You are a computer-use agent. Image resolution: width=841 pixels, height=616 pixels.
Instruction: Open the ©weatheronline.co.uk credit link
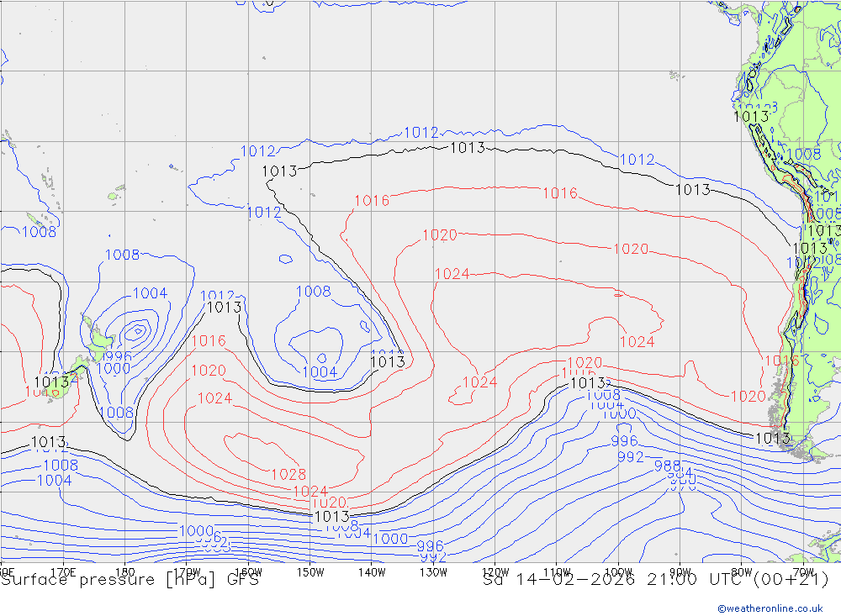[770, 608]
